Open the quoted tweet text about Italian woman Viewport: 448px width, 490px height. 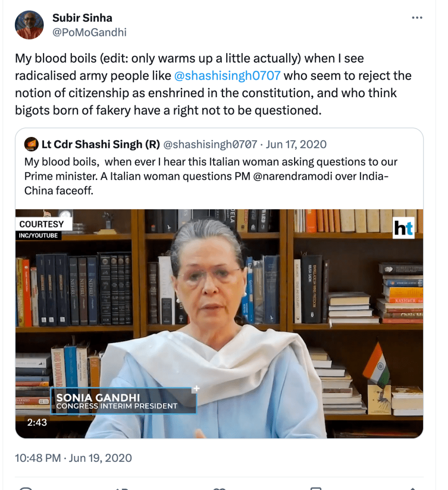[211, 176]
